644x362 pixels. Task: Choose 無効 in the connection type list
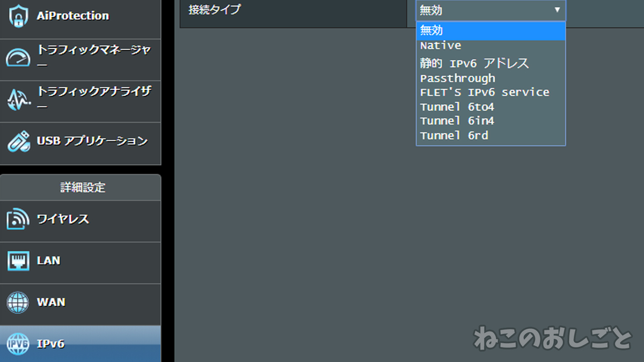coord(491,31)
